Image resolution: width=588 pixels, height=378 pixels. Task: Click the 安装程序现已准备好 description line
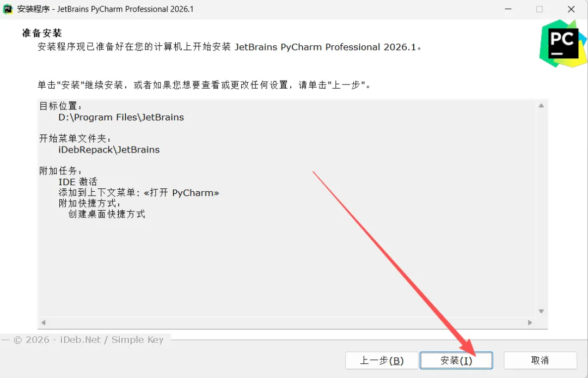pos(230,47)
